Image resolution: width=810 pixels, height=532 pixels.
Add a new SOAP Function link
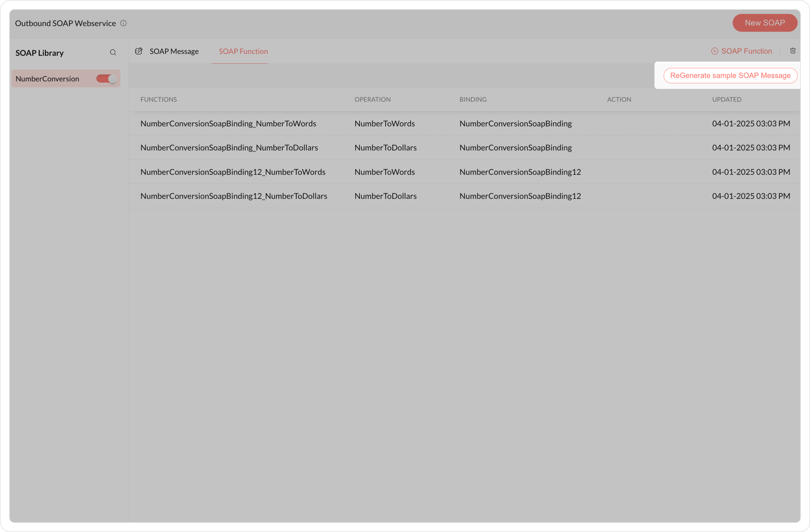(746, 51)
